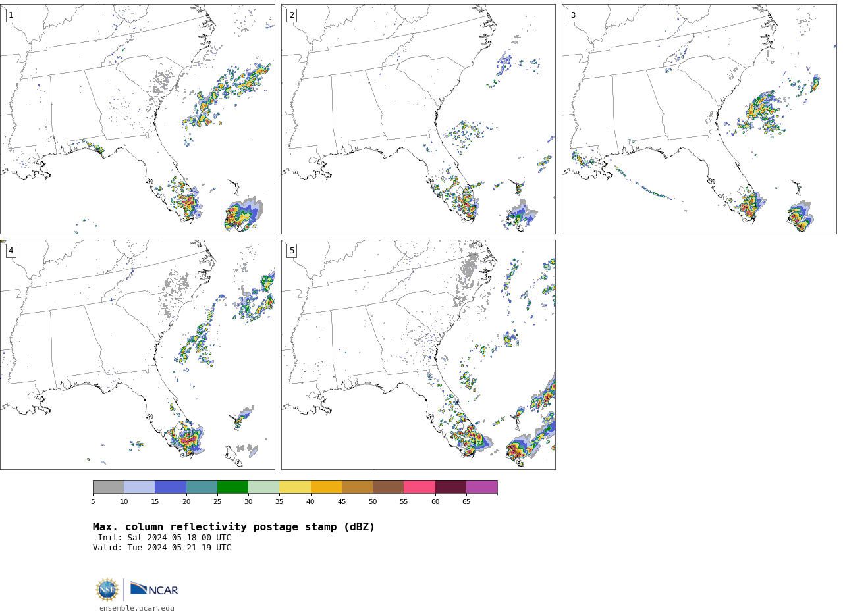Open ensemble member 5 reflectivity map

point(418,355)
